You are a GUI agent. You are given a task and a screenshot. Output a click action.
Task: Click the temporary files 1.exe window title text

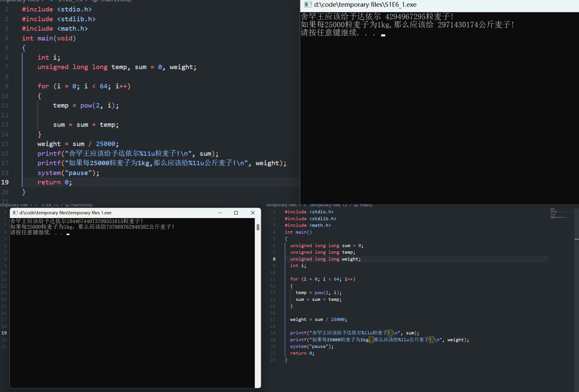pyautogui.click(x=66, y=213)
